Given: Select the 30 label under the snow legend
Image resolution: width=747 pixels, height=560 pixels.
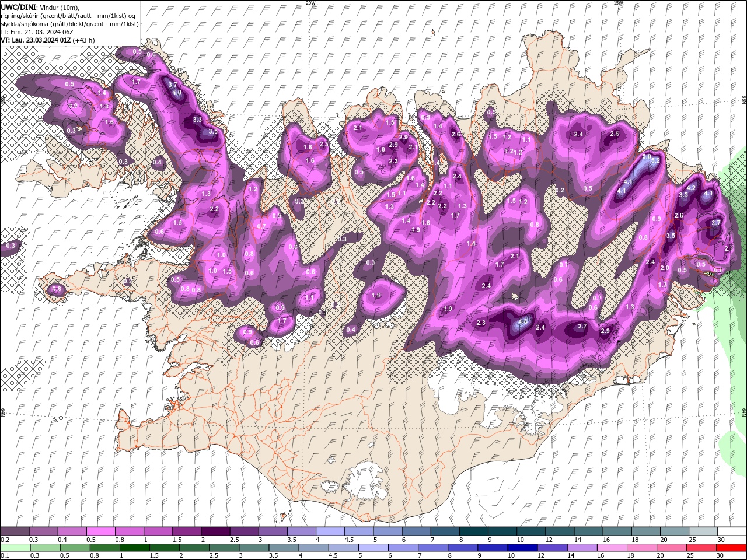Looking at the screenshot, I should [x=721, y=540].
